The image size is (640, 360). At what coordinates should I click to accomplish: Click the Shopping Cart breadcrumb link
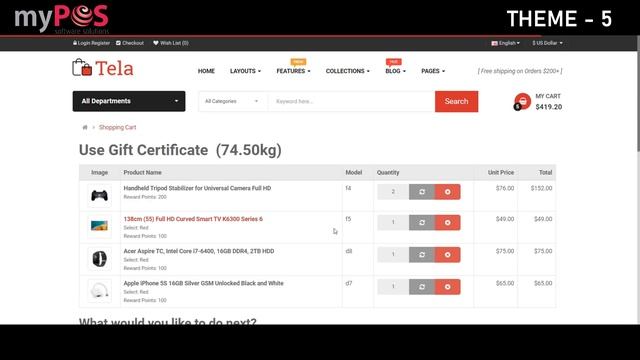[x=118, y=127]
